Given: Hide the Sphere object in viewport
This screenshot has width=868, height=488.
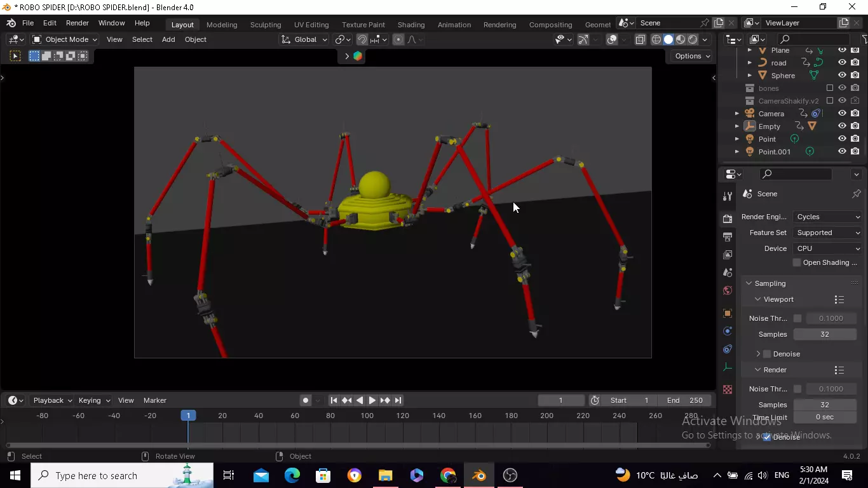Looking at the screenshot, I should pos(842,75).
